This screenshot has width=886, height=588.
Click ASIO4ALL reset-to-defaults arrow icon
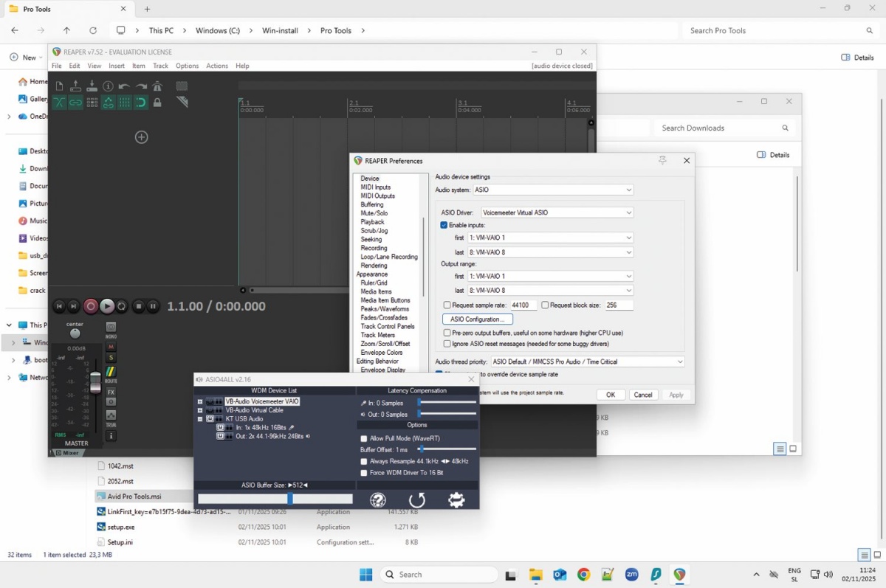click(x=417, y=500)
